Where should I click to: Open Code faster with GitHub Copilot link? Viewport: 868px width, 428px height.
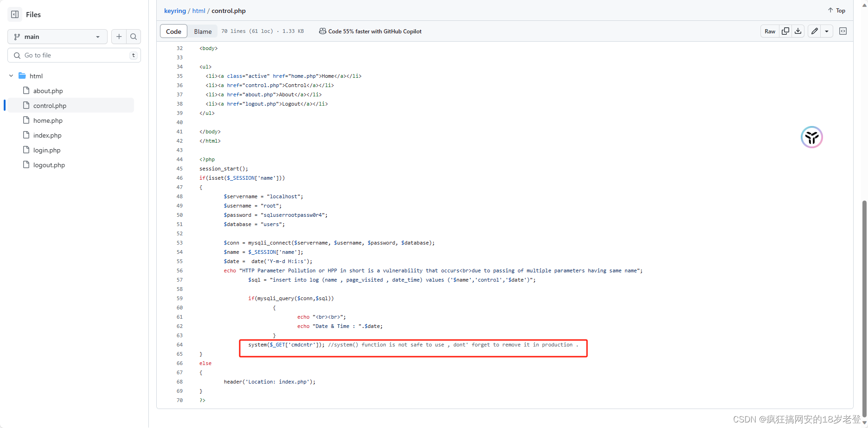(x=370, y=31)
